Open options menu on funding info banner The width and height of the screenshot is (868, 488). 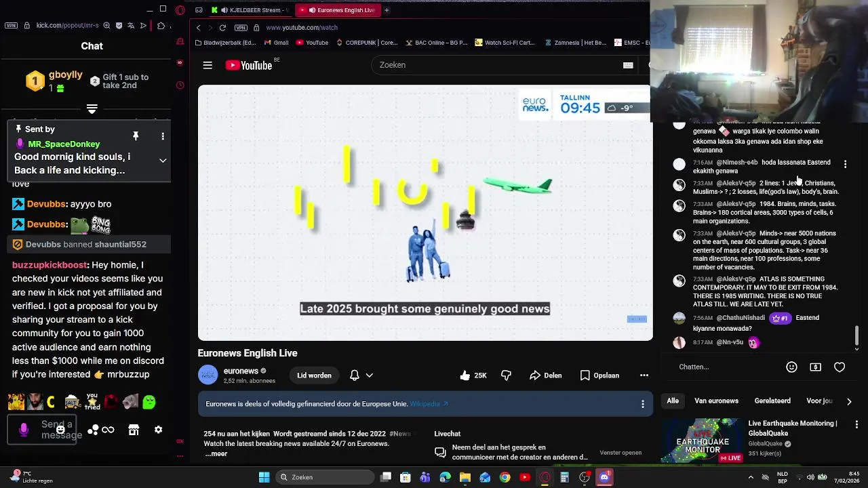pos(643,404)
